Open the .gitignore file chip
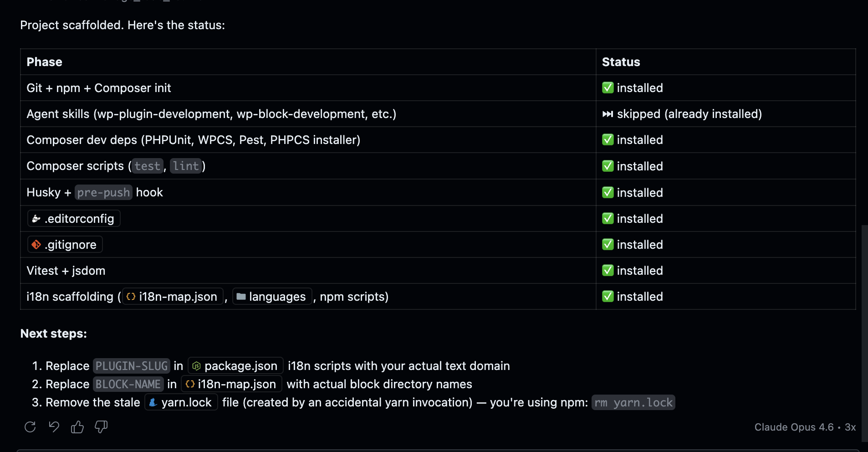 pyautogui.click(x=65, y=245)
